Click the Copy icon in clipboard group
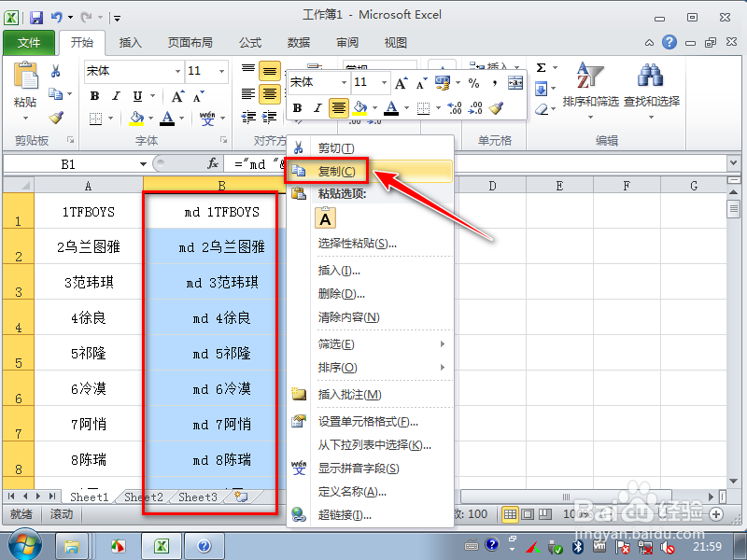 (x=56, y=94)
